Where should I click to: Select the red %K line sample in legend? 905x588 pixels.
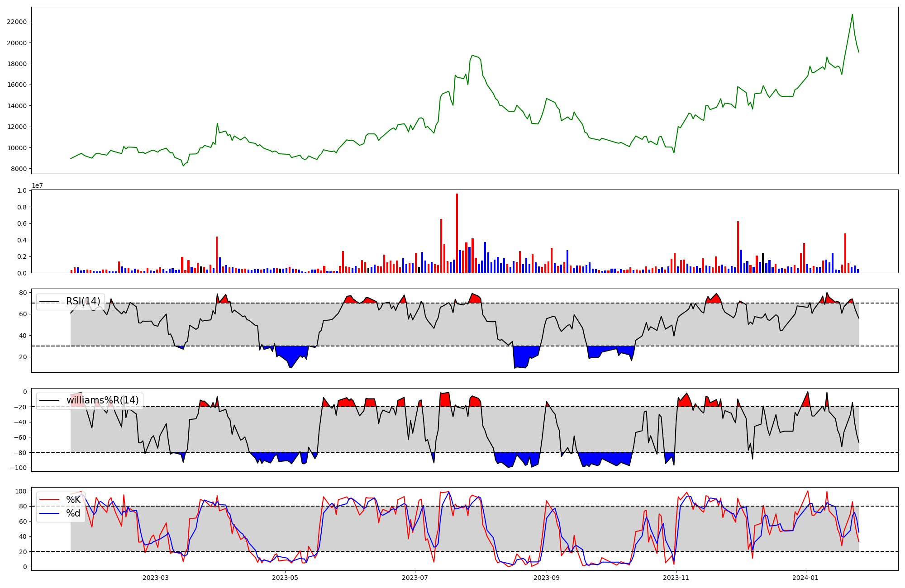(49, 500)
